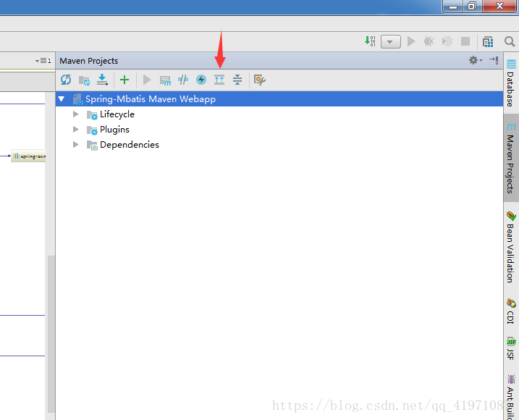Viewport: 519px width, 420px height.
Task: Collapse Spring-Mbatis Maven Webapp node
Action: click(x=62, y=98)
